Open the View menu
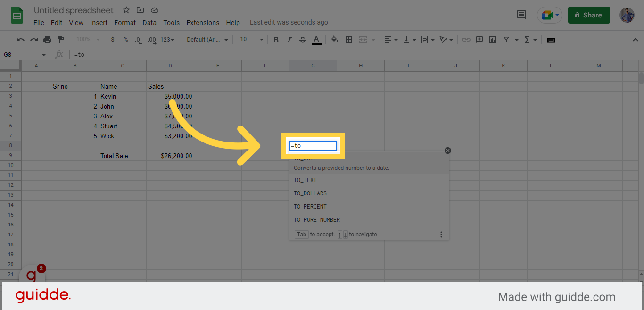The height and width of the screenshot is (310, 644). [x=76, y=23]
